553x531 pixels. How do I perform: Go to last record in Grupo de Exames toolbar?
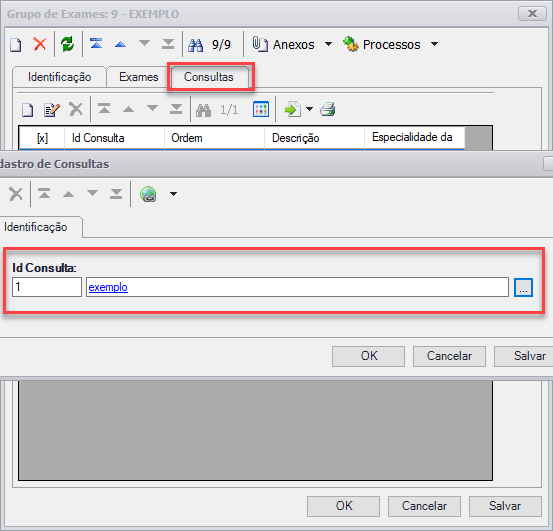[168, 44]
